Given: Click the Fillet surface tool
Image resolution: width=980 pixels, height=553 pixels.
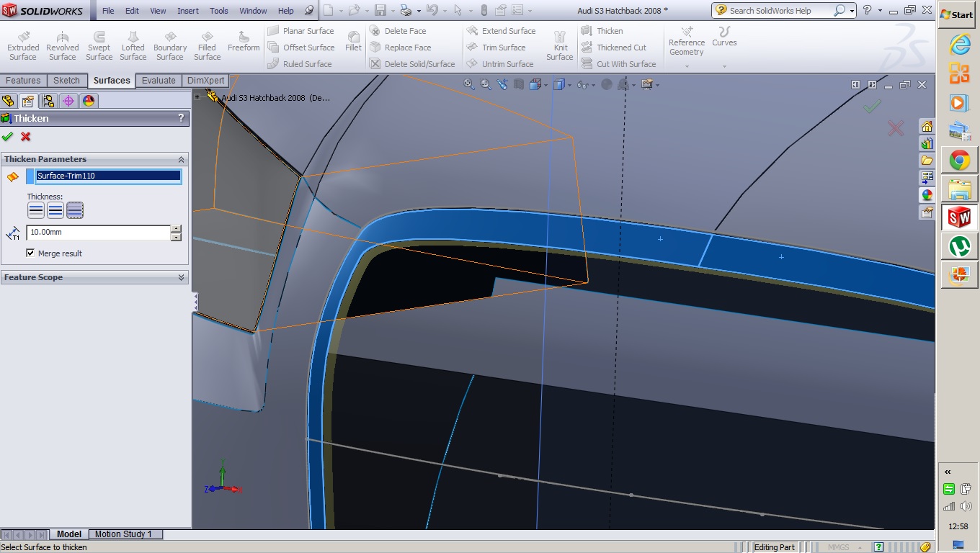Looking at the screenshot, I should click(x=353, y=42).
